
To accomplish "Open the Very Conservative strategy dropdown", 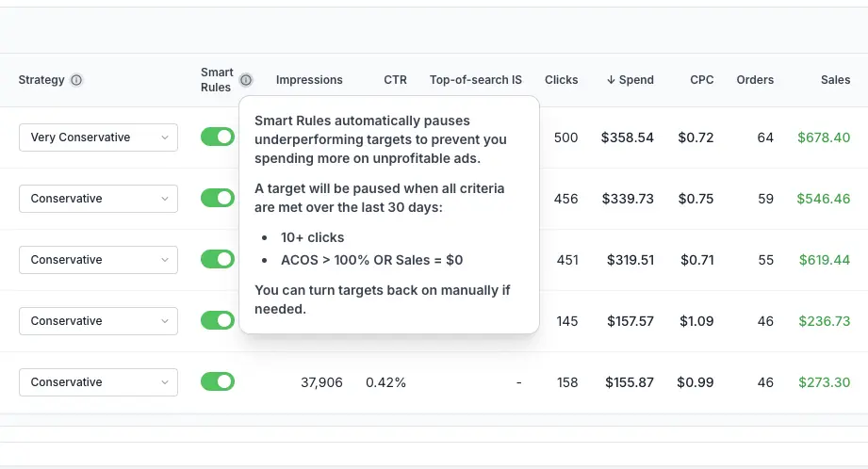I will pyautogui.click(x=99, y=137).
